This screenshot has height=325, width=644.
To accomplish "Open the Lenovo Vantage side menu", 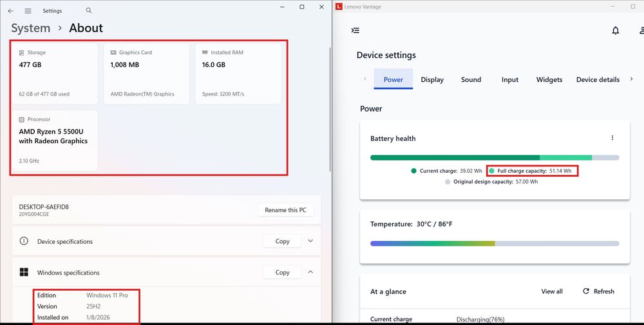I will [x=355, y=30].
